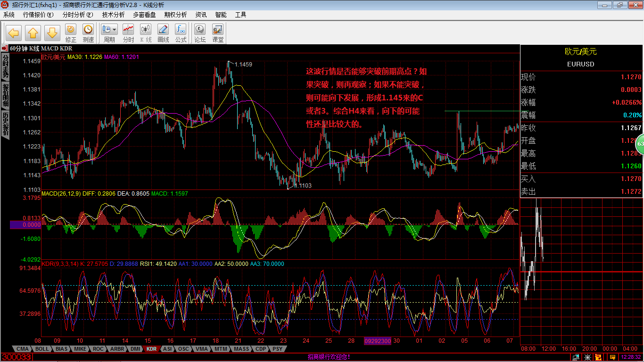Select the BOLL indicator tab

[42, 349]
